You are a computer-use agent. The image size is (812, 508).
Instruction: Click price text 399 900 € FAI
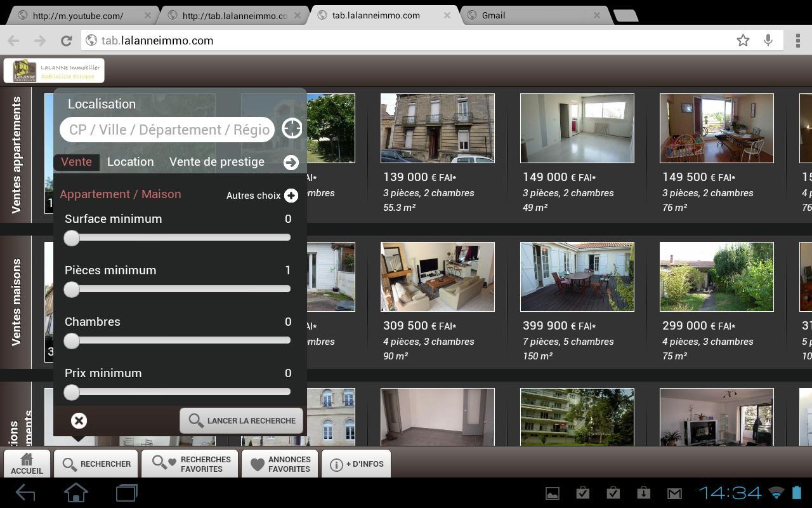[560, 326]
